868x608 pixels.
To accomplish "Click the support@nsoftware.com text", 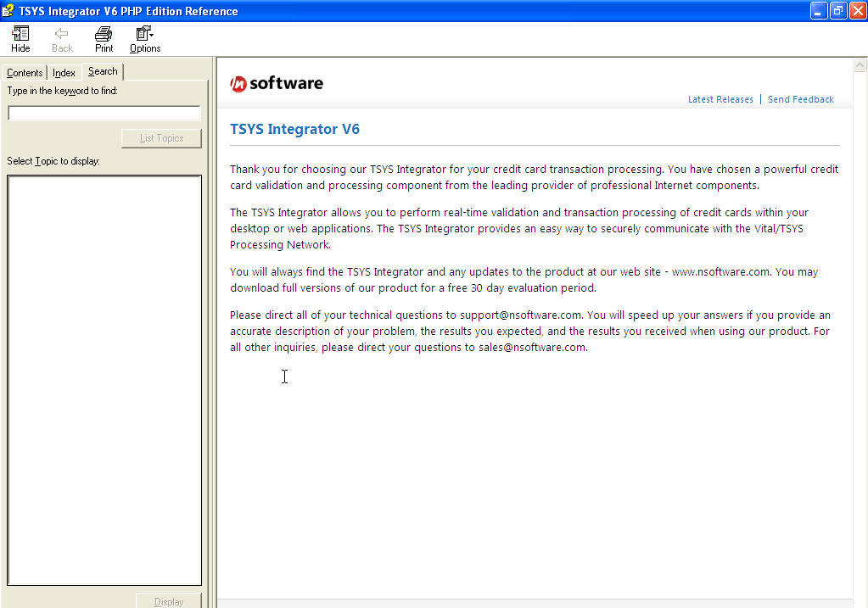I will pos(520,315).
